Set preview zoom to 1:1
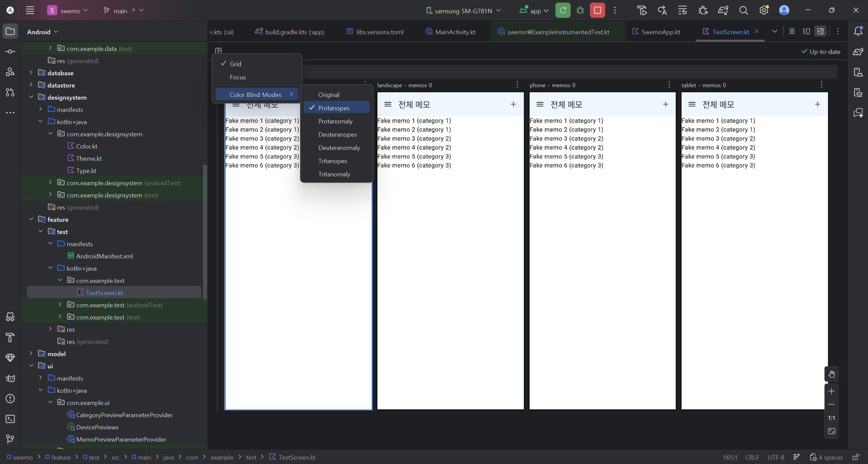868x464 pixels. [831, 418]
